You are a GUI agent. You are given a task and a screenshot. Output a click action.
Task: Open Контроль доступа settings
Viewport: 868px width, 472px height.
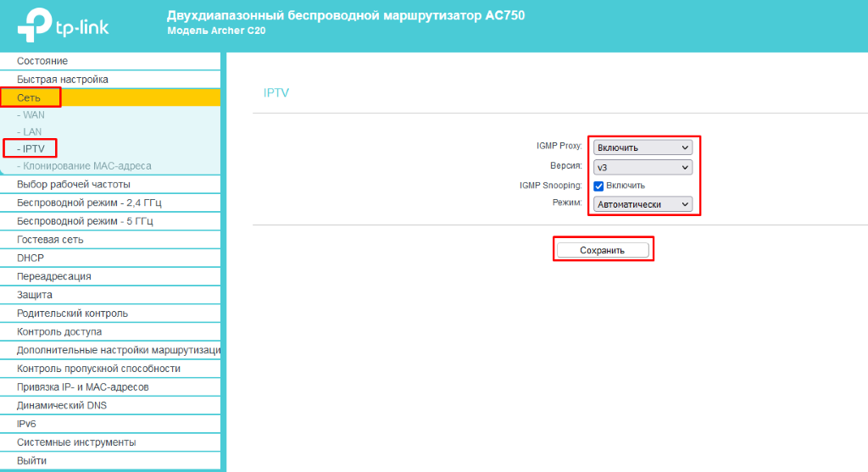[x=110, y=331]
